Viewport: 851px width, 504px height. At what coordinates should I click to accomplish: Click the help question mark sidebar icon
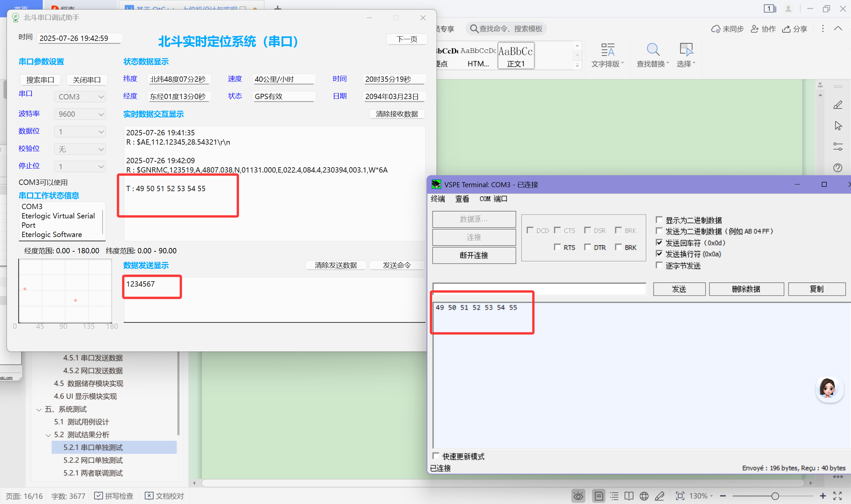(837, 168)
